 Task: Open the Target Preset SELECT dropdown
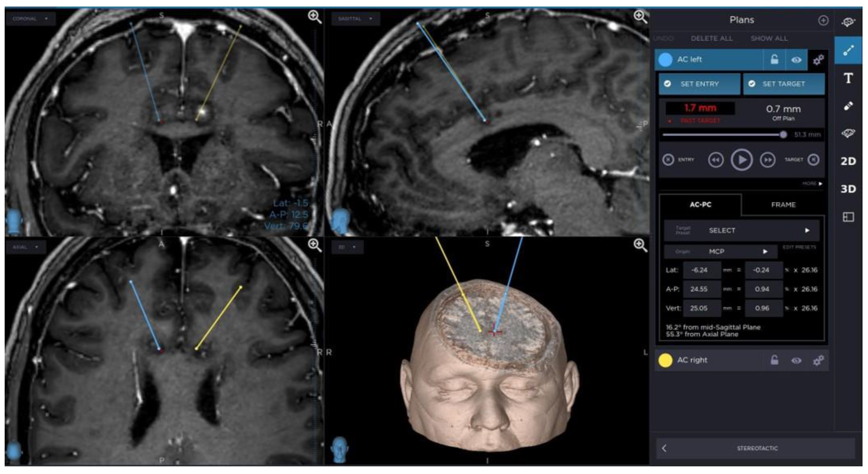[742, 231]
